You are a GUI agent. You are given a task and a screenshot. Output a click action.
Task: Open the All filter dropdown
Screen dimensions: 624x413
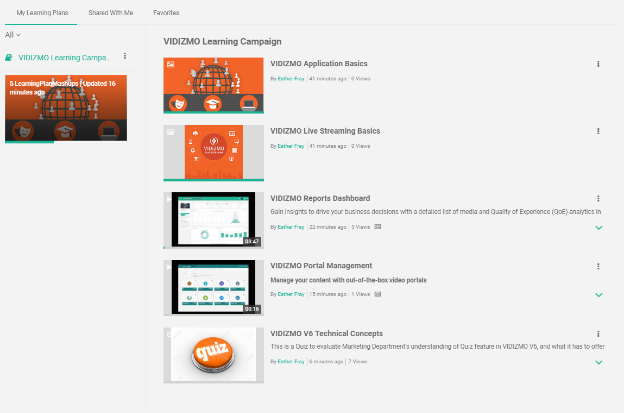(12, 35)
